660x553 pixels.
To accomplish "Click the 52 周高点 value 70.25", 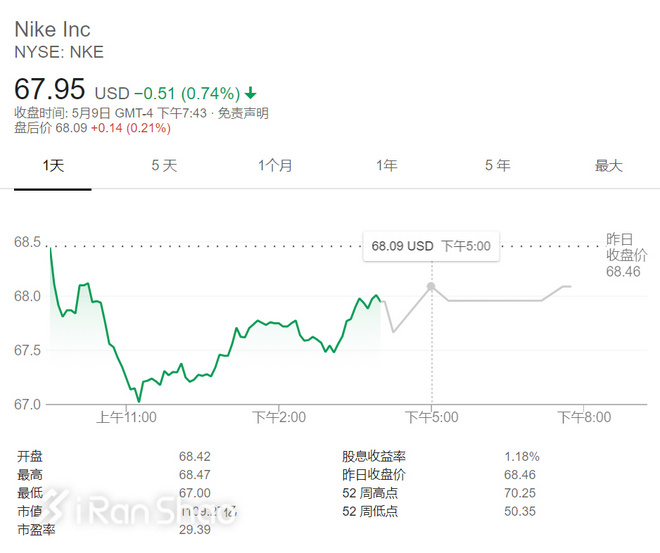I will pyautogui.click(x=520, y=493).
